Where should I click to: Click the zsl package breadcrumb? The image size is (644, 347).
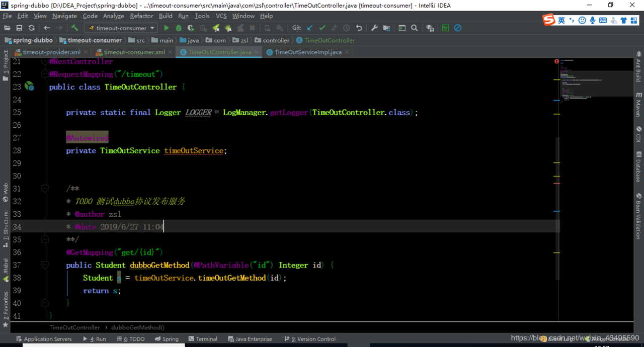240,40
